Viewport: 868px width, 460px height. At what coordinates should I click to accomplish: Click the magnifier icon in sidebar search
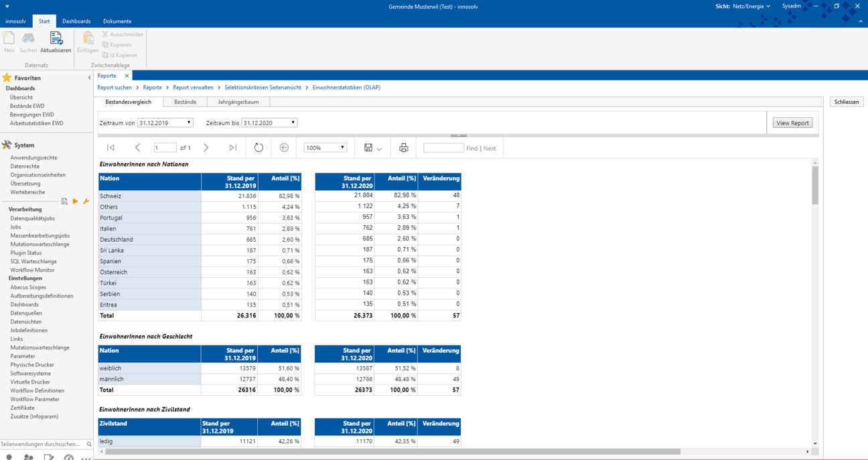89,444
